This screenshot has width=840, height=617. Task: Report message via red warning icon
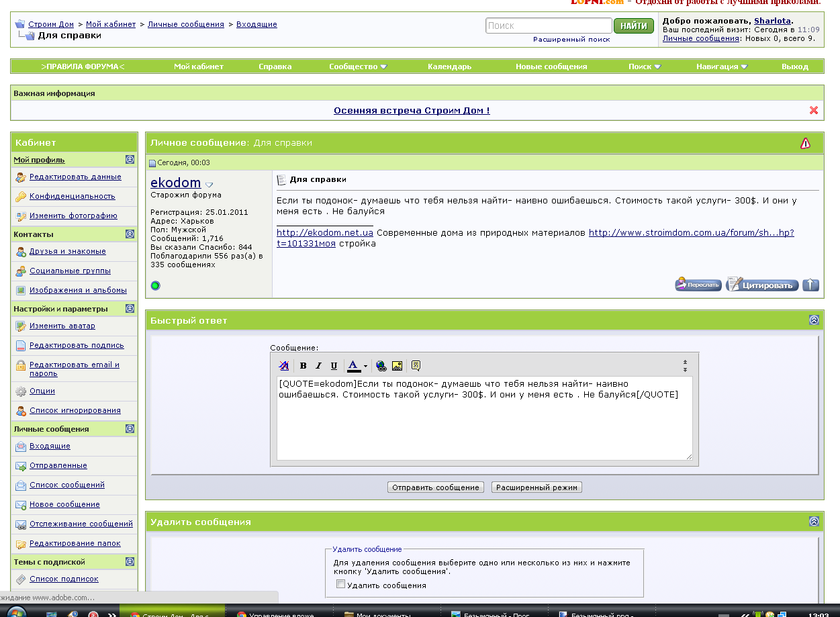[806, 143]
